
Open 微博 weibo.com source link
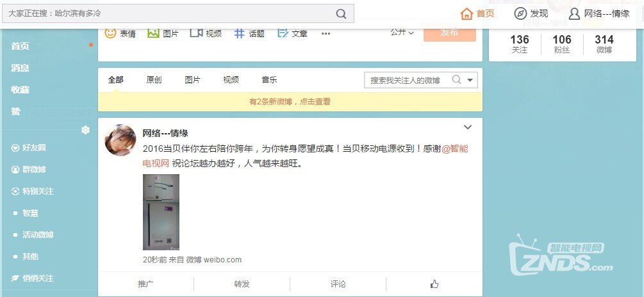tap(213, 260)
